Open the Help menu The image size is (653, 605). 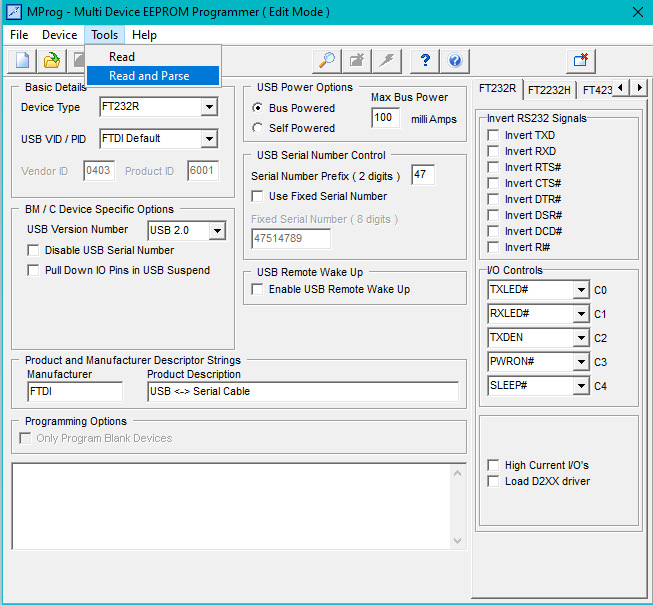tap(144, 35)
